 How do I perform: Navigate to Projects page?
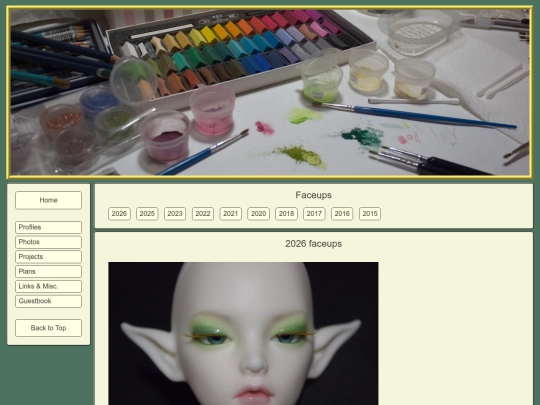coord(48,257)
